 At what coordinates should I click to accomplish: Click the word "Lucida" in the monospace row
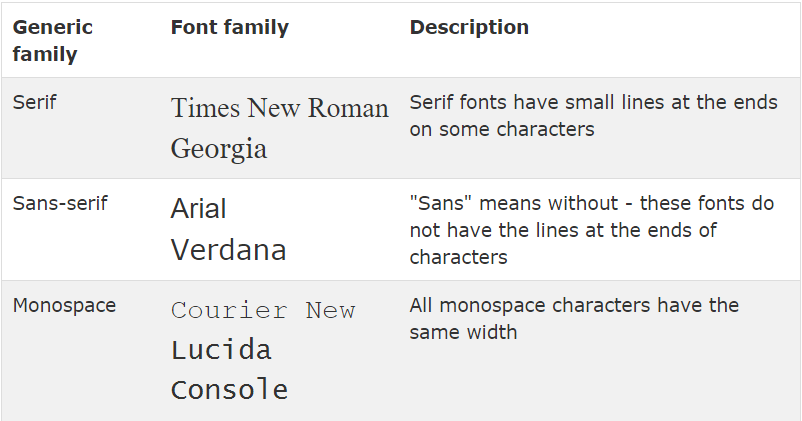221,350
